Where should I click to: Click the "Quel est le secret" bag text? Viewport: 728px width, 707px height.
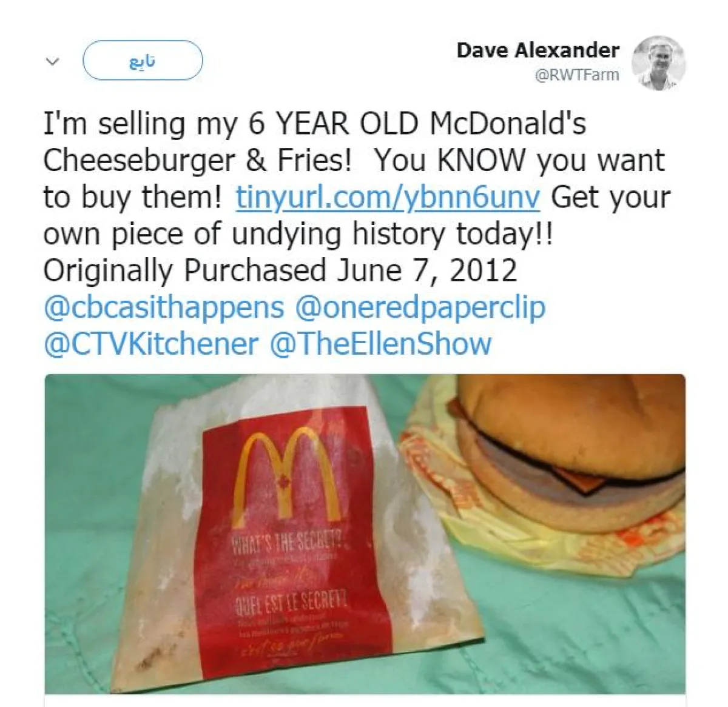[x=291, y=601]
